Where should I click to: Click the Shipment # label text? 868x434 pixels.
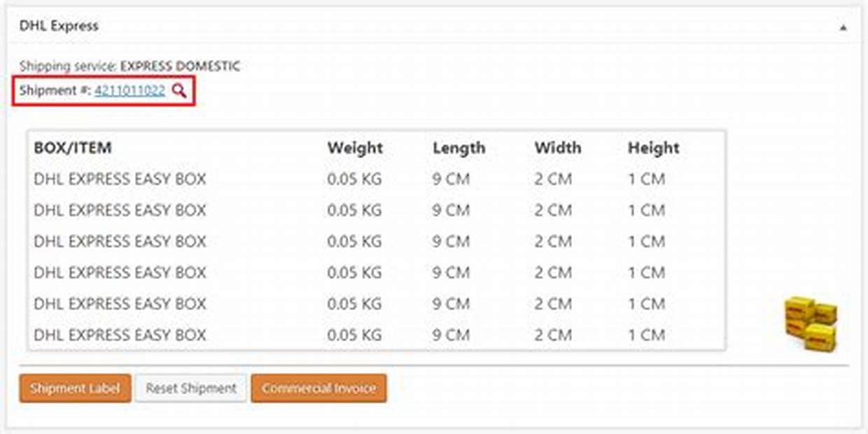coord(55,90)
